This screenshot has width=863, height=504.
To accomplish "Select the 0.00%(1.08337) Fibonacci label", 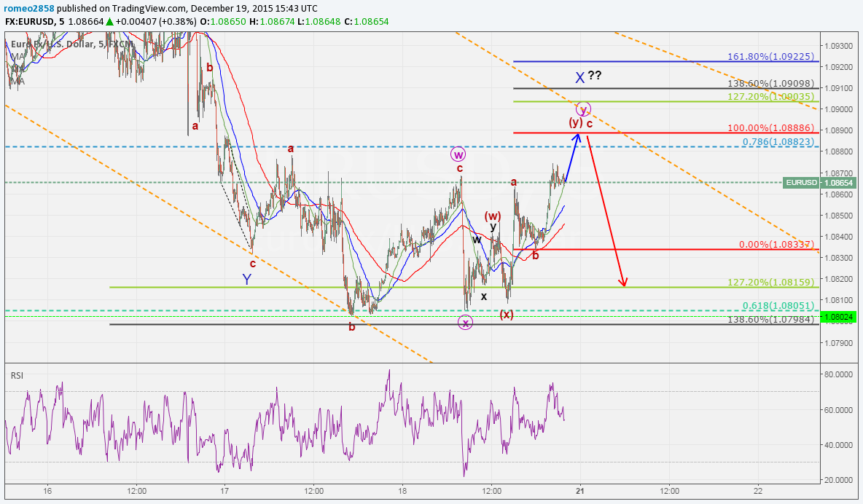I will (x=776, y=244).
